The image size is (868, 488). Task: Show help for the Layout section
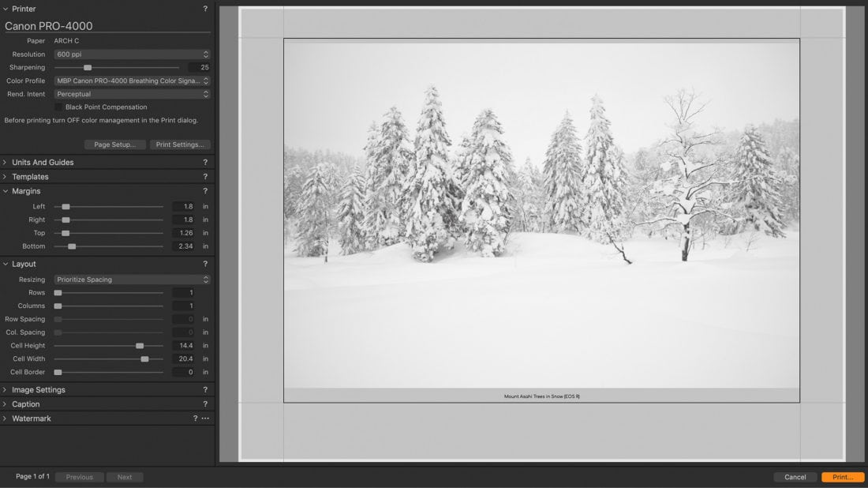coord(205,264)
